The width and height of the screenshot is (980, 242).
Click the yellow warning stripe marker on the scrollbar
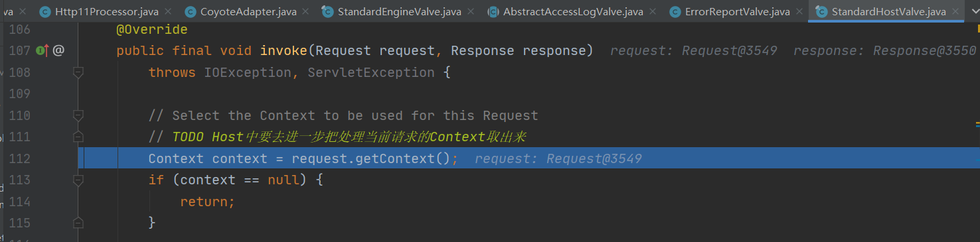pos(977,27)
